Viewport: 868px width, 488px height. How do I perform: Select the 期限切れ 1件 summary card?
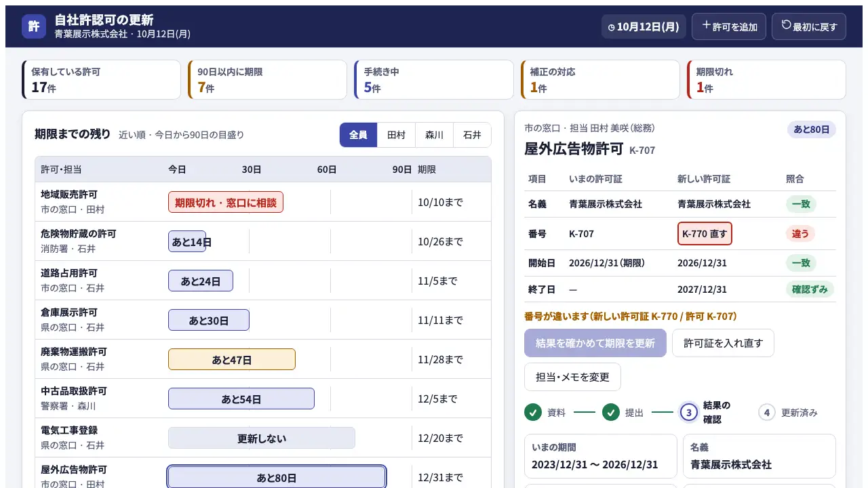[766, 79]
